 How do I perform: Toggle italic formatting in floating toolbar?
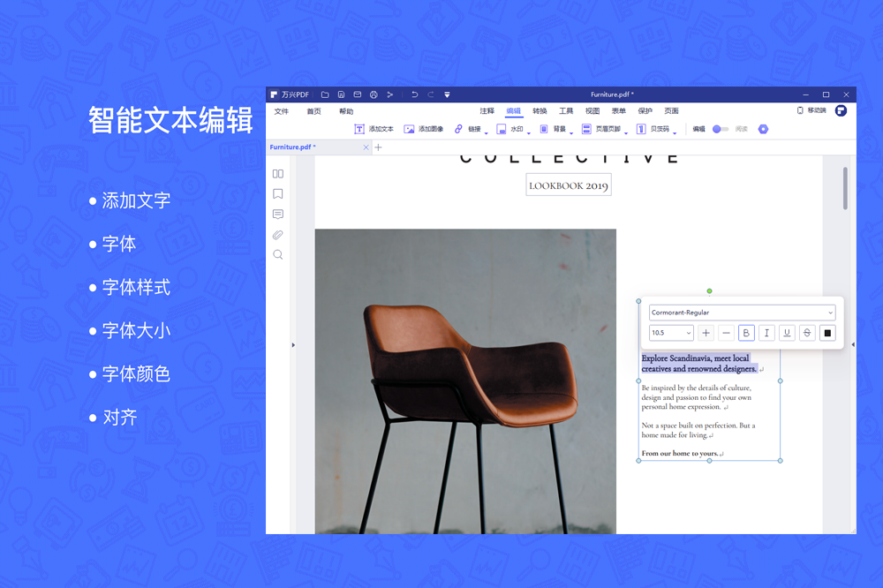click(x=766, y=333)
